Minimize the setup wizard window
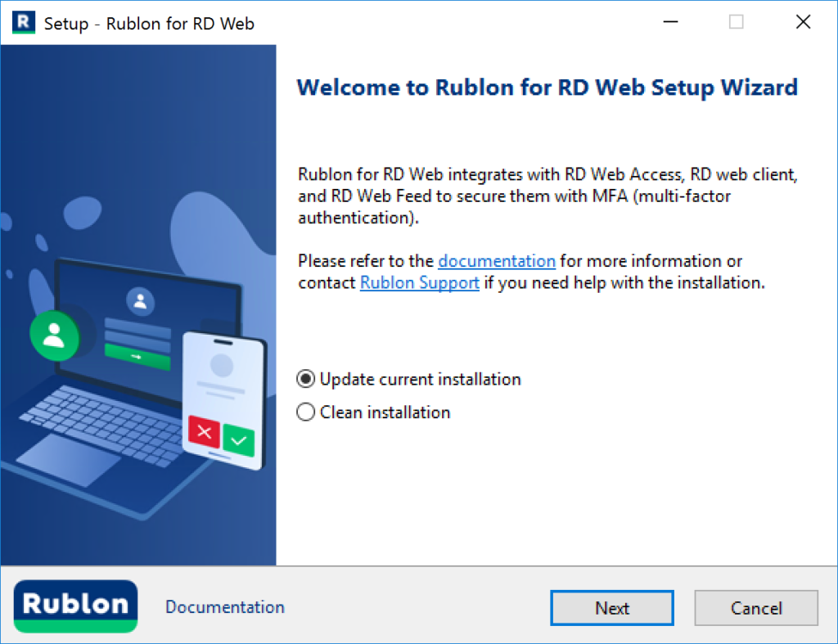The height and width of the screenshot is (644, 838). pos(670,22)
